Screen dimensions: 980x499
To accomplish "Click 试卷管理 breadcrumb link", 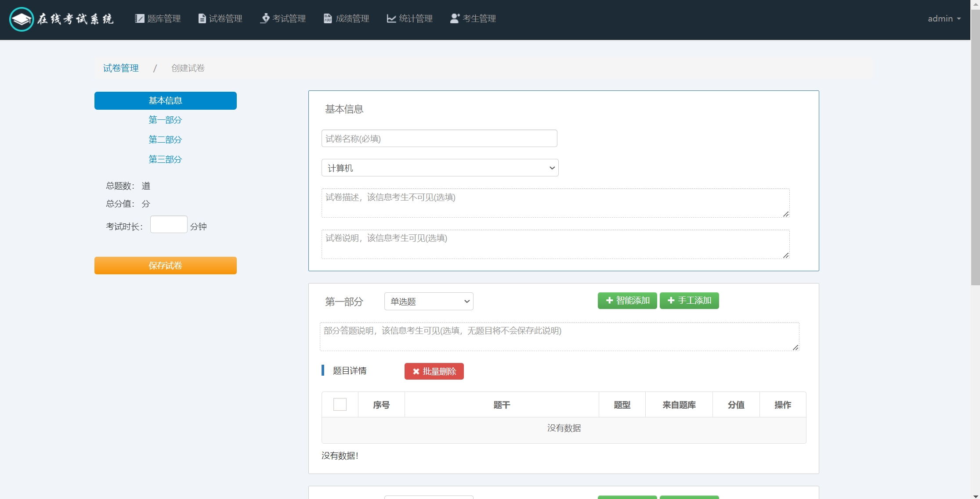I will (121, 68).
